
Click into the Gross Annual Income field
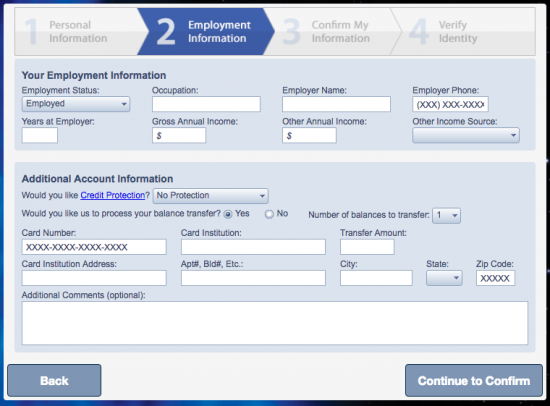[x=179, y=135]
